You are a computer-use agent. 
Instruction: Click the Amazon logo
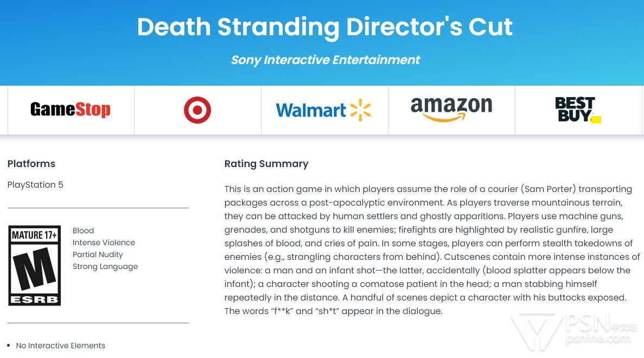coord(451,109)
